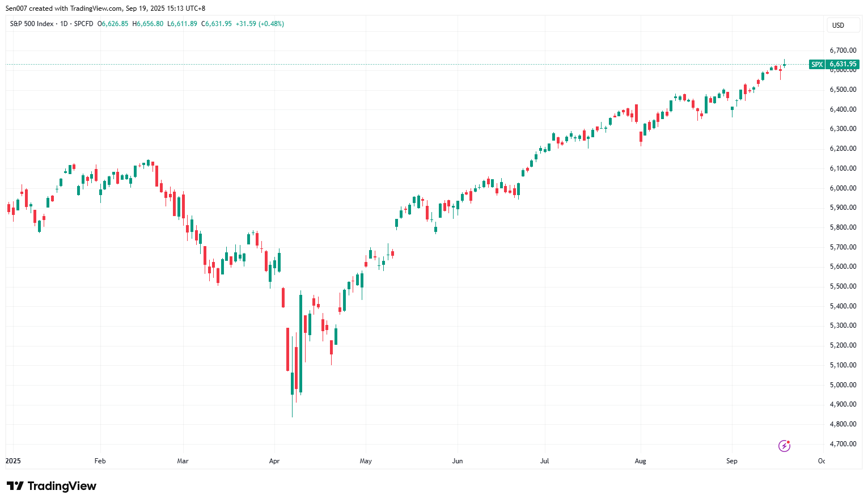Click the Jul label on time axis

[545, 461]
